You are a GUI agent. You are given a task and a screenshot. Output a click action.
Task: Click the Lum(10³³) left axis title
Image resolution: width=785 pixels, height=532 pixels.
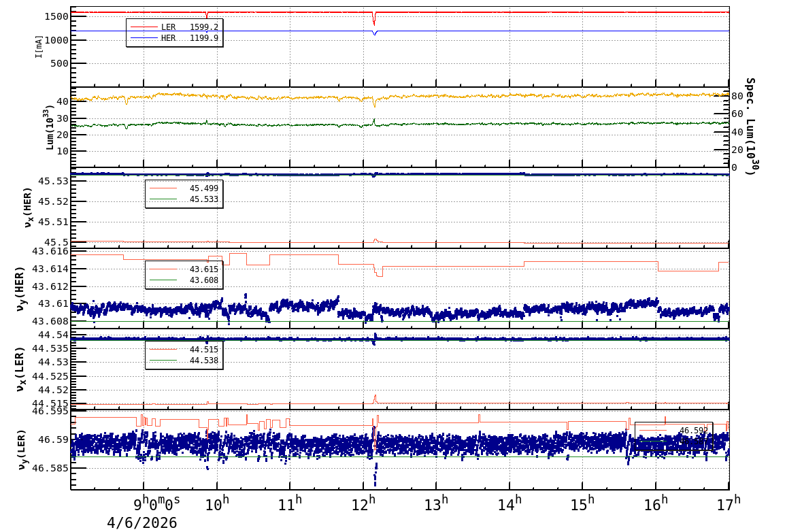point(48,128)
